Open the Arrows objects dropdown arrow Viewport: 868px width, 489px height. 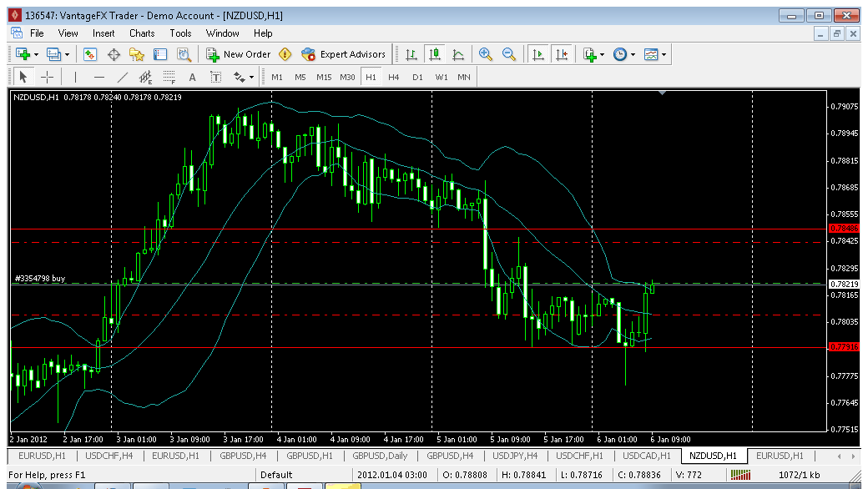coord(251,78)
